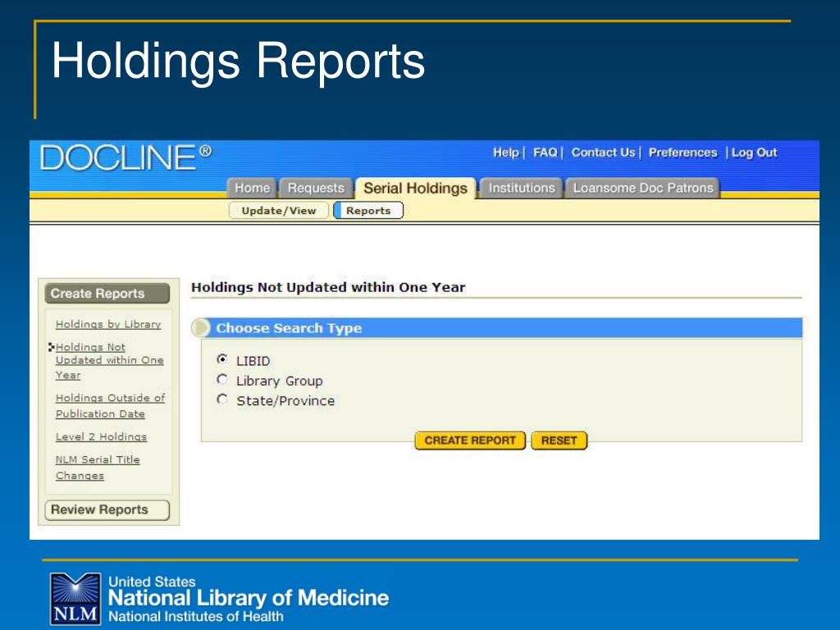Screen dimensions: 840x630
Task: Open the Help link
Action: pos(505,153)
